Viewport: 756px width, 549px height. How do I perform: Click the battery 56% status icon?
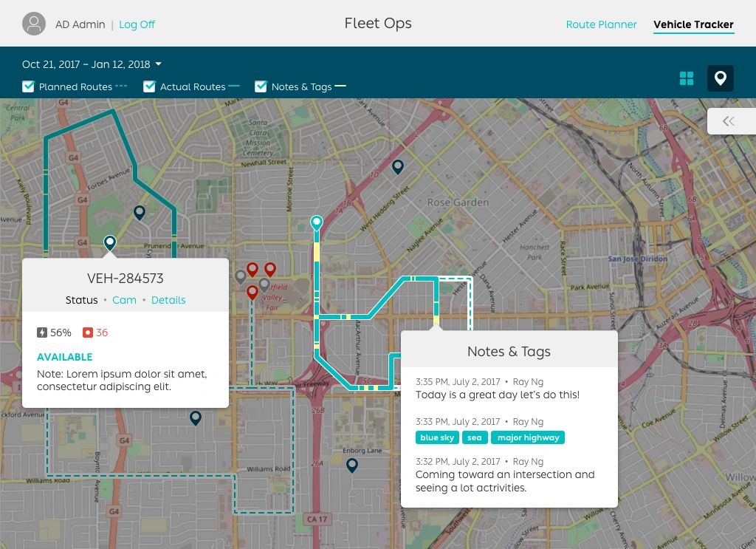(42, 333)
